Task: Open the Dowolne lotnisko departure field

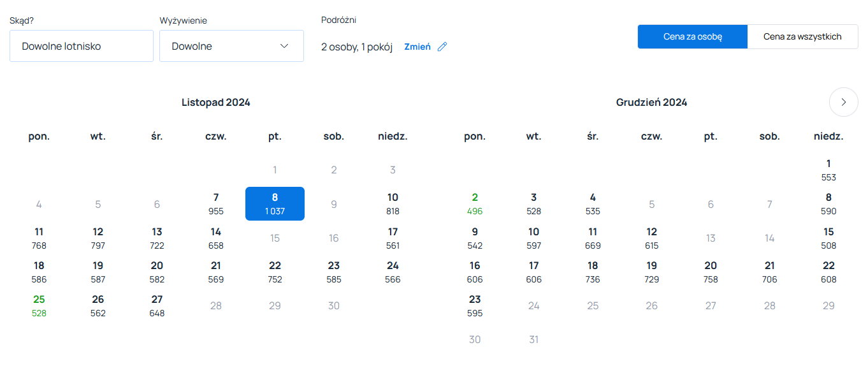Action: click(x=82, y=46)
